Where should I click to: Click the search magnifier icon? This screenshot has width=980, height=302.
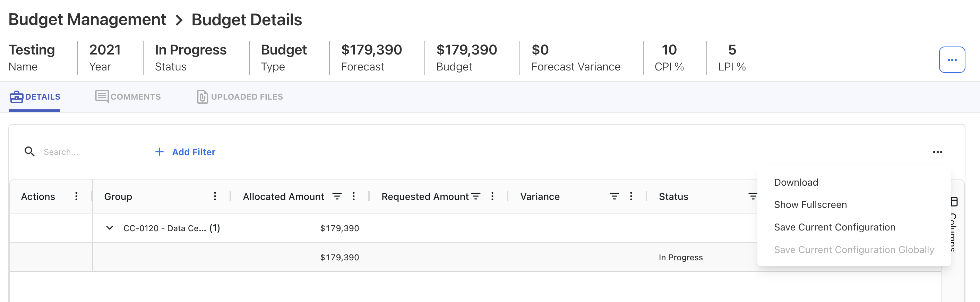point(29,152)
